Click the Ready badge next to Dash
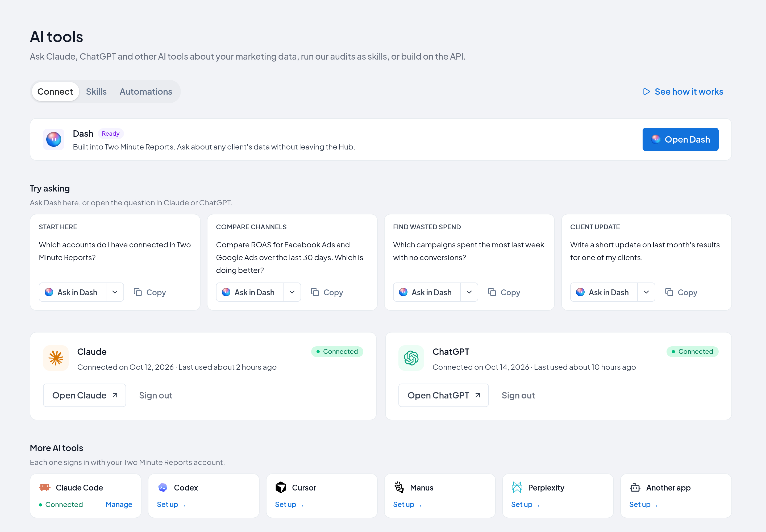Screen dimensions: 766x532 (x=111, y=134)
